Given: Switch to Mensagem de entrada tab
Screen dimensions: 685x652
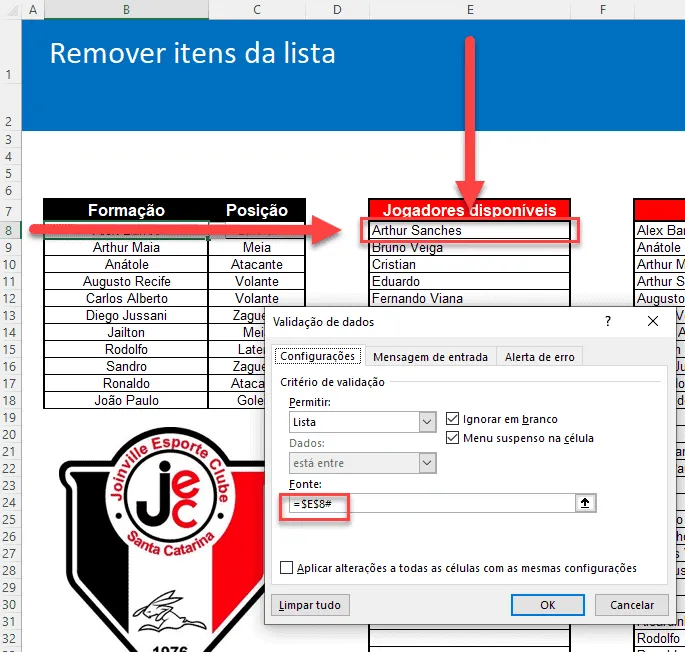Looking at the screenshot, I should (x=430, y=357).
